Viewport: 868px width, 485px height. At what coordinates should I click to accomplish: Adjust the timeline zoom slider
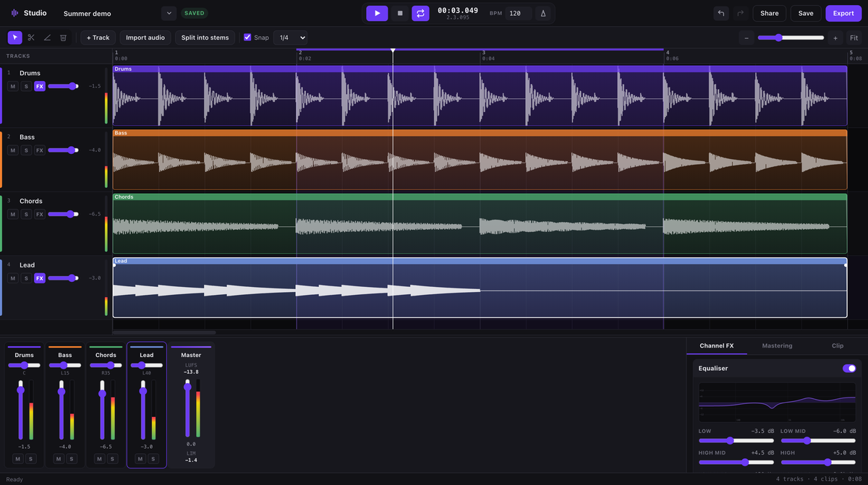pos(791,38)
